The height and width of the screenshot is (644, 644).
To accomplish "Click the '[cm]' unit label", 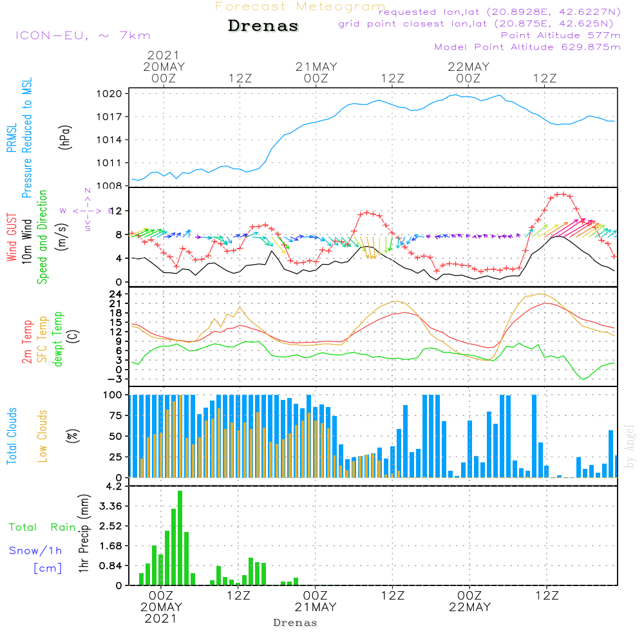I will [48, 569].
